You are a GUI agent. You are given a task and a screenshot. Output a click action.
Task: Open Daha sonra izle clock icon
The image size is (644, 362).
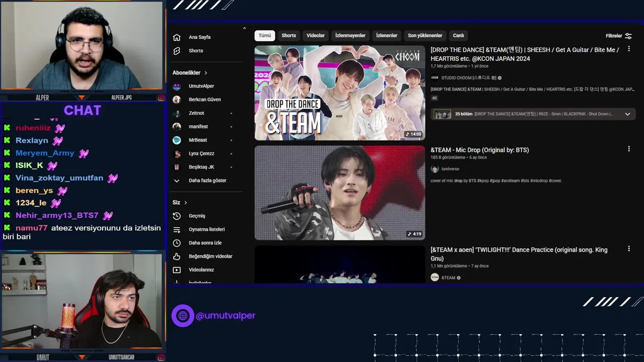(177, 243)
